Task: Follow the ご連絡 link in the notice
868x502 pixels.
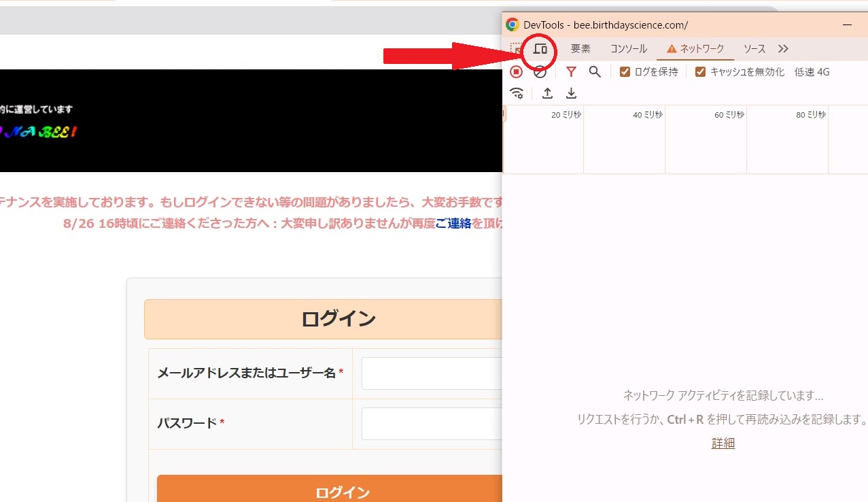Action: (455, 223)
